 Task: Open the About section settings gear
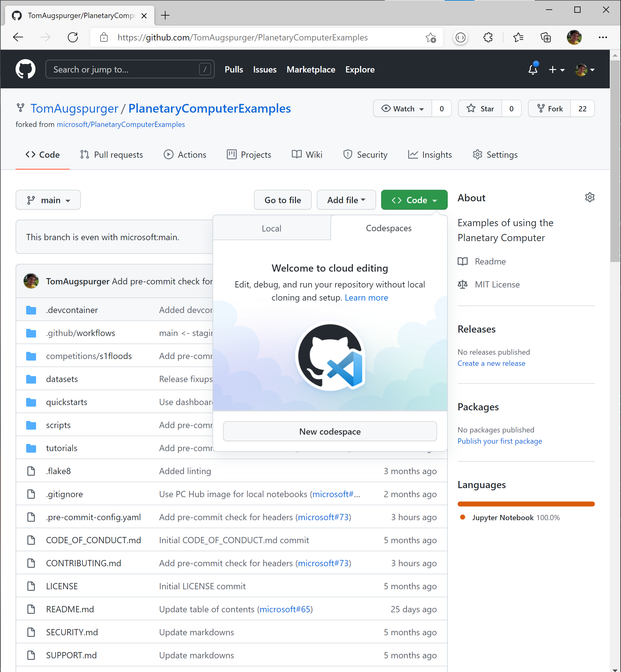pos(590,197)
